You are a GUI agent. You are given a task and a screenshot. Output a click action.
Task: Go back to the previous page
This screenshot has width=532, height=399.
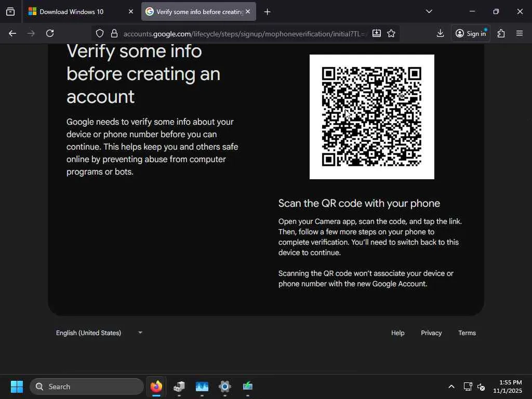pos(12,33)
